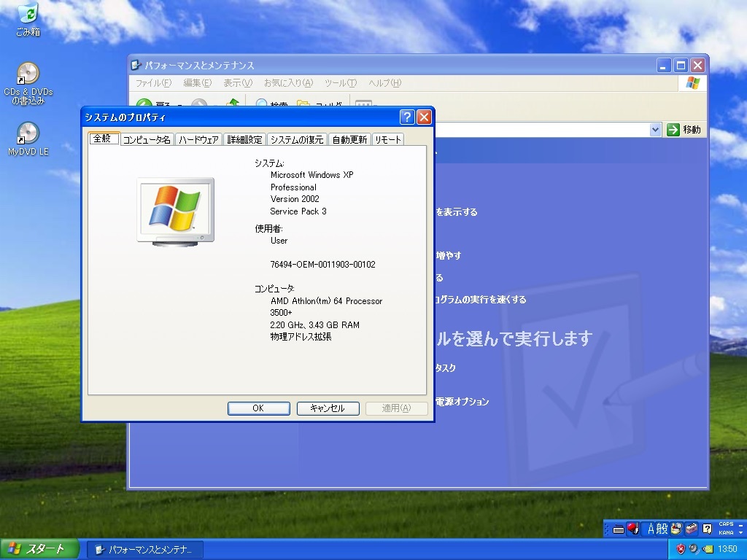Open the 編集(E) menu
Image resolution: width=747 pixels, height=560 pixels.
pyautogui.click(x=197, y=83)
